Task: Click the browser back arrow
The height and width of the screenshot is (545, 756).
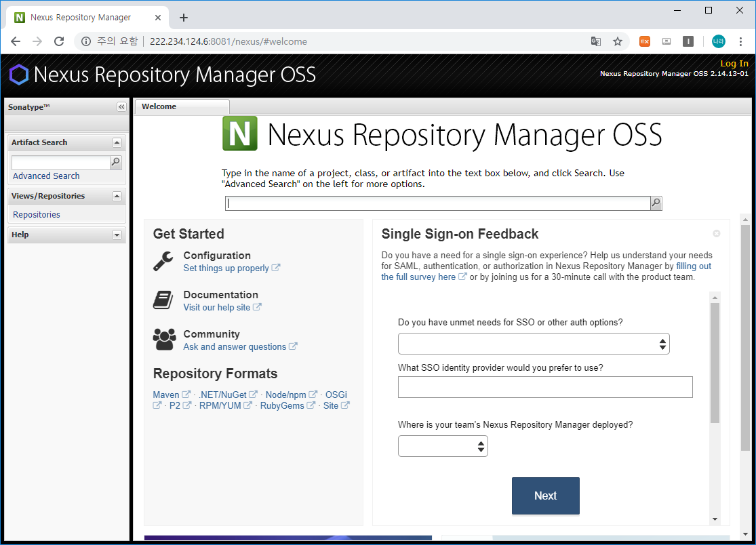Action: pyautogui.click(x=16, y=41)
